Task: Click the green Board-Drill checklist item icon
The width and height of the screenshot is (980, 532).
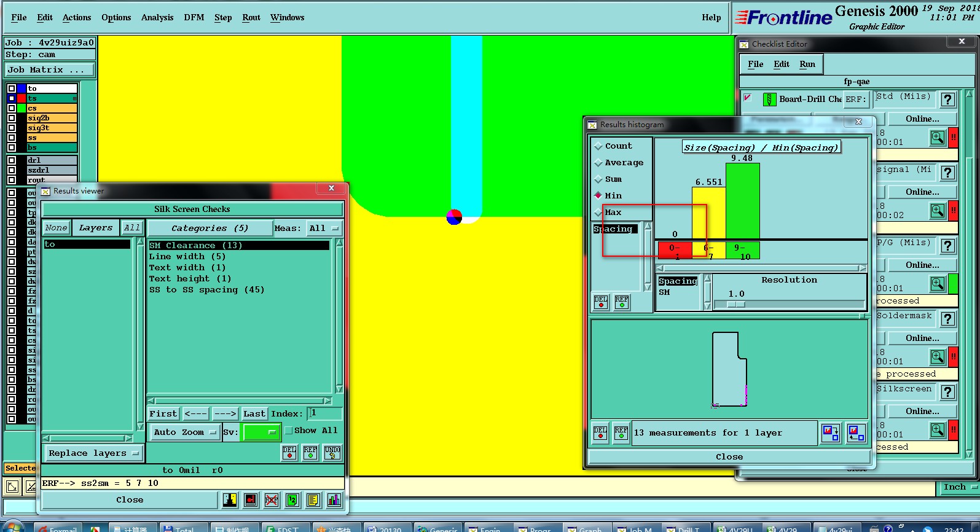Action: pos(769,99)
